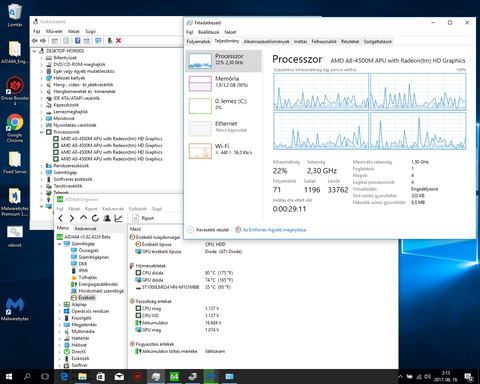Collapse DESKTOP root node in Device Manager
Image resolution: width=480 pixels, height=384 pixels.
pos(35,51)
